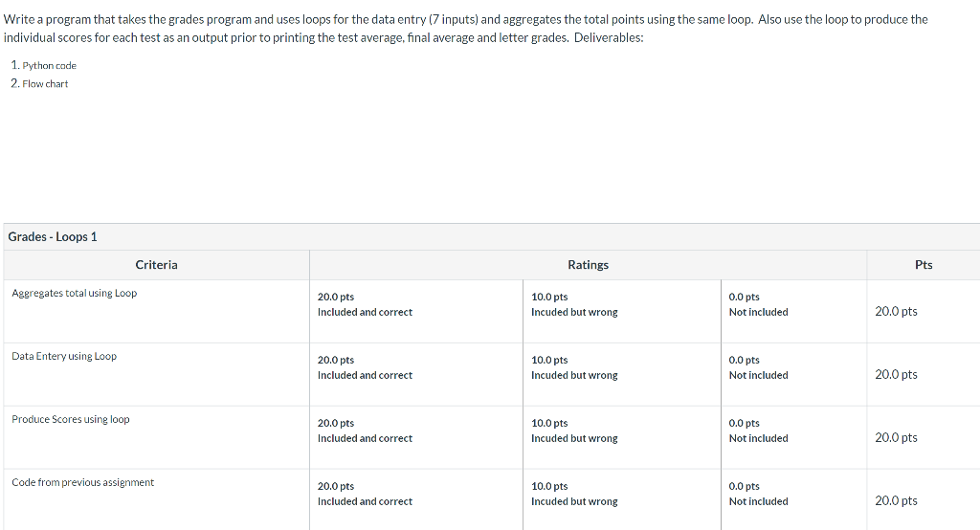980x530 pixels.
Task: Click 0.0 pts rating for Produce Scores row
Action: [x=745, y=423]
